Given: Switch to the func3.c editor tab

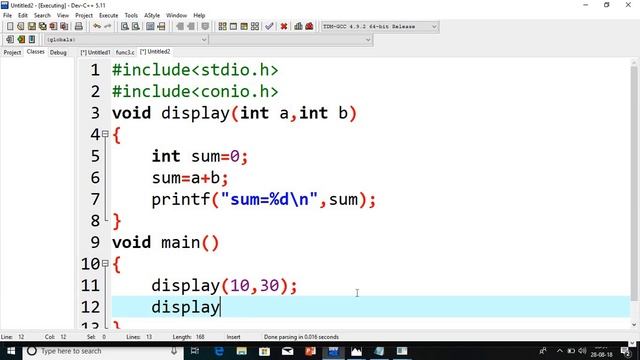Looking at the screenshot, I should click(125, 52).
